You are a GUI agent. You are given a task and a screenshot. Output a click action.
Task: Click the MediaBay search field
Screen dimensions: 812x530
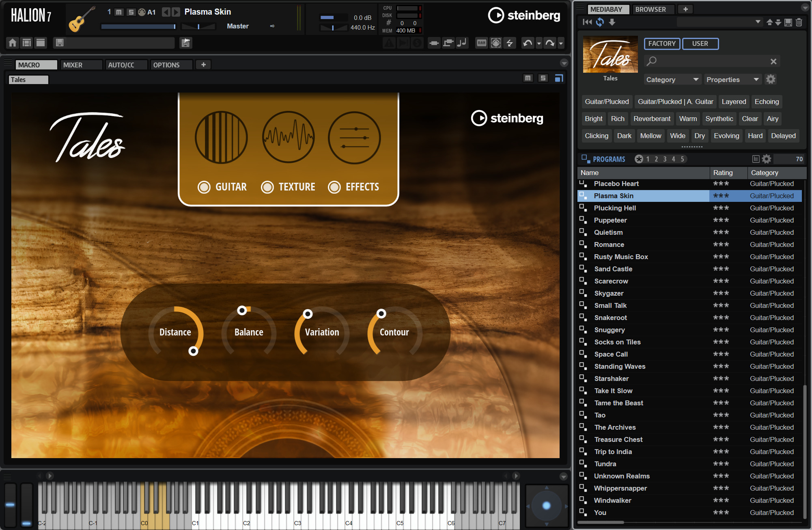(712, 61)
